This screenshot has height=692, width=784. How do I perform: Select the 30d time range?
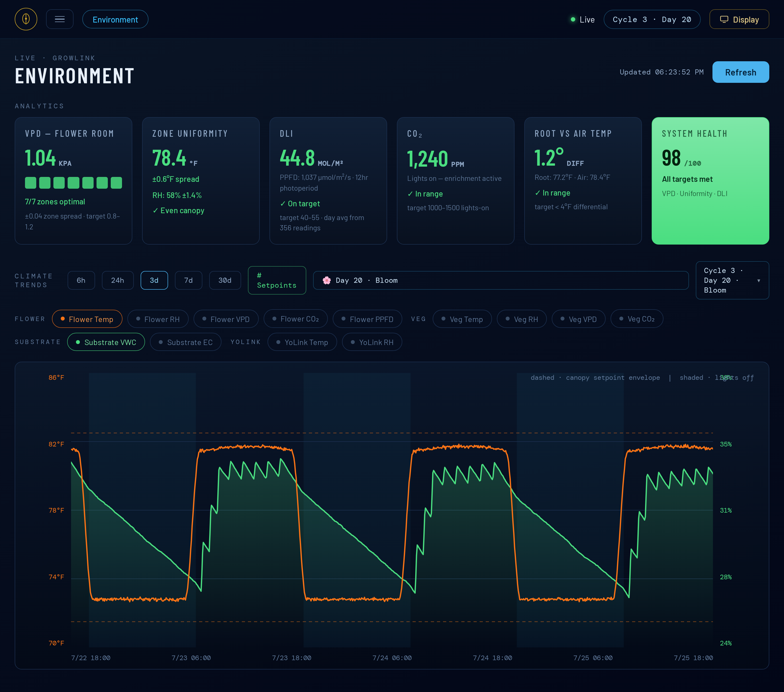point(225,280)
